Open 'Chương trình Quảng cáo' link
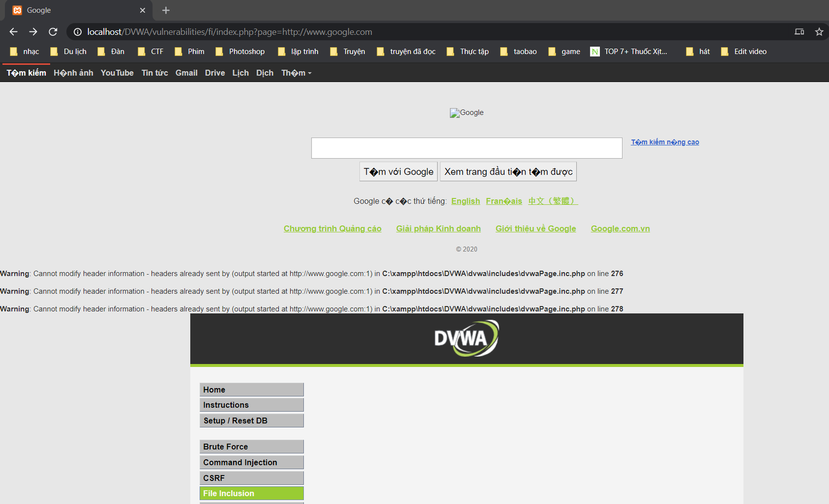829x504 pixels. (x=333, y=228)
